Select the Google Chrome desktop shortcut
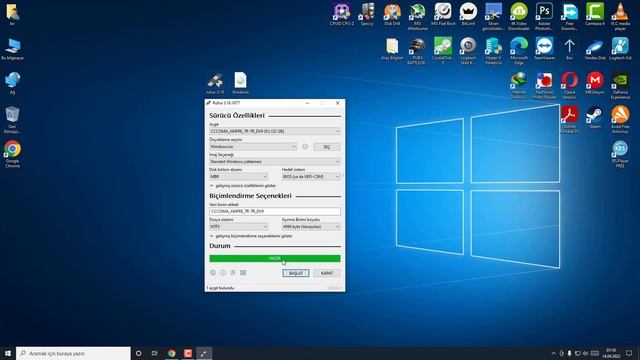640x360 pixels. click(x=12, y=154)
